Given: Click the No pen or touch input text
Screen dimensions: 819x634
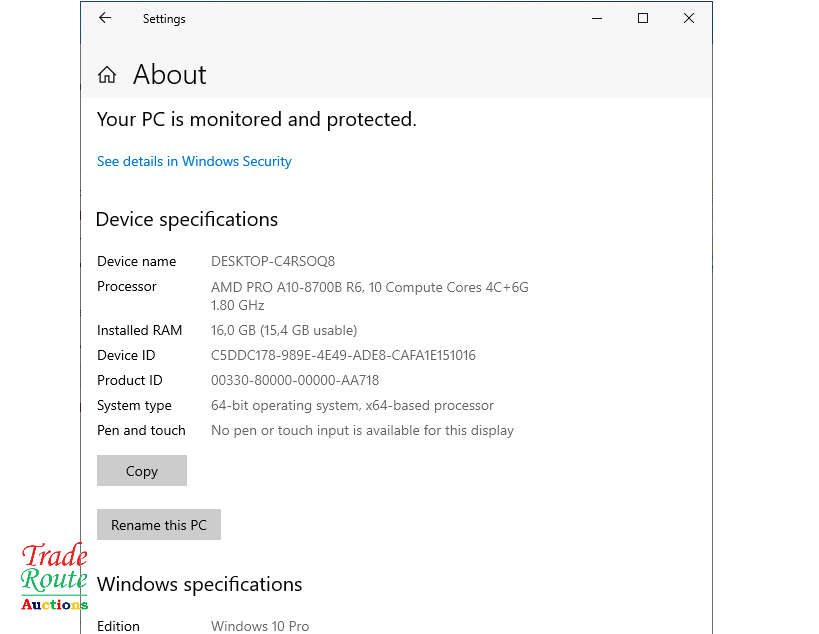Looking at the screenshot, I should (x=362, y=430).
